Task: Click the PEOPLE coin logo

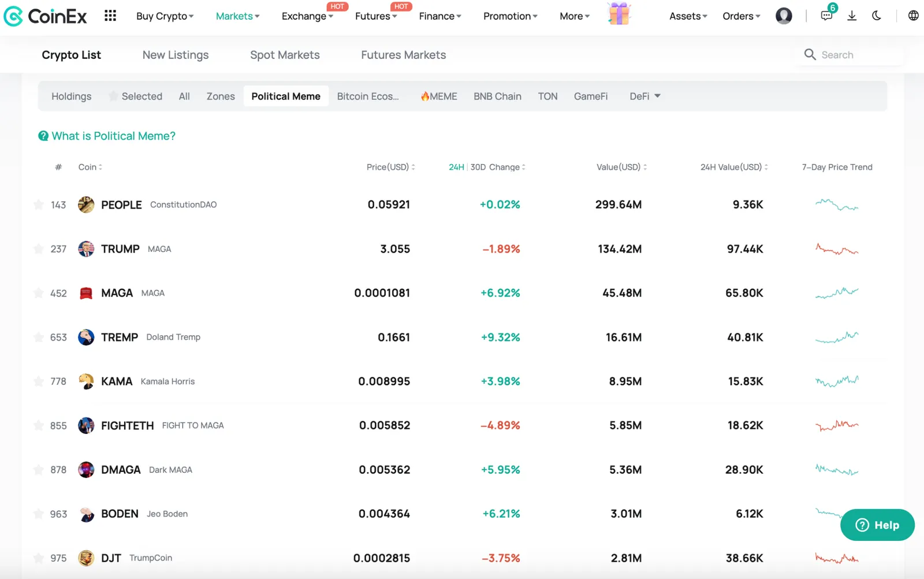Action: click(86, 205)
